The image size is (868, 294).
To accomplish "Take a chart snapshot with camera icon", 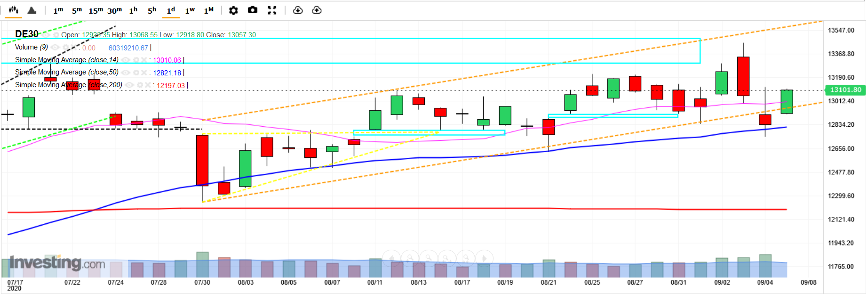I will 253,10.
